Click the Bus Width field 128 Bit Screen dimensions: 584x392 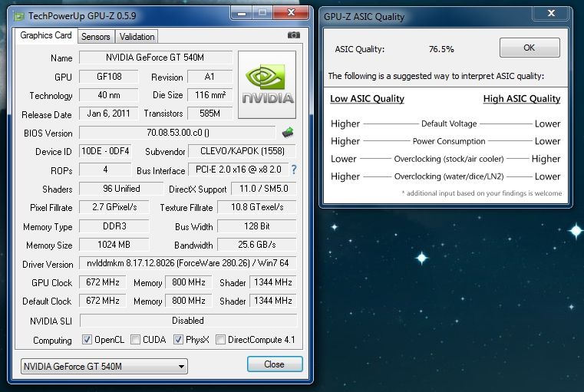257,226
